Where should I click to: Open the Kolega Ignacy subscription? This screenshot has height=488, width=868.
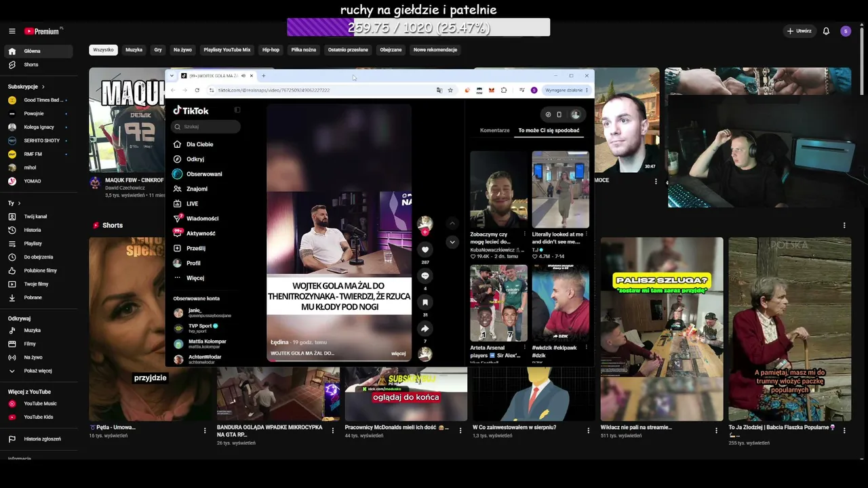pos(38,127)
